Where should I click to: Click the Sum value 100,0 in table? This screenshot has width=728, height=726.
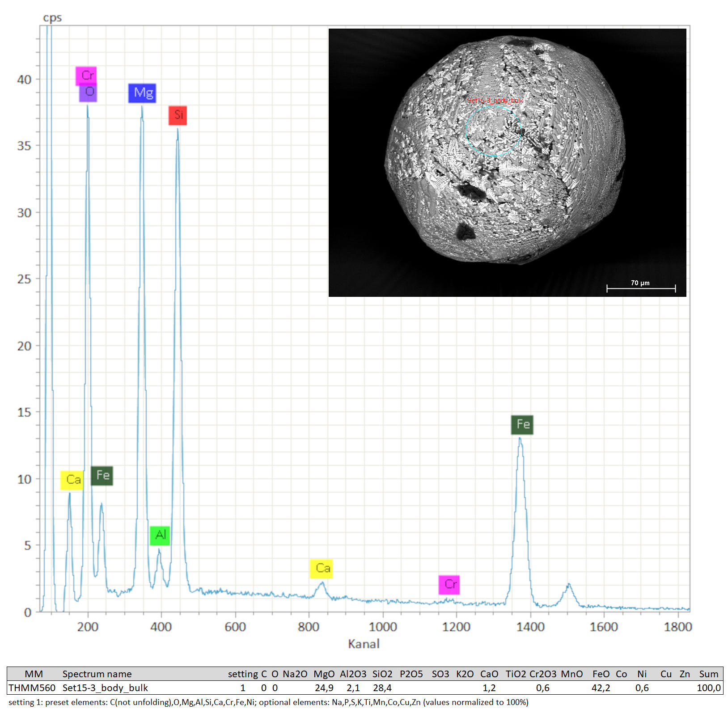708,688
